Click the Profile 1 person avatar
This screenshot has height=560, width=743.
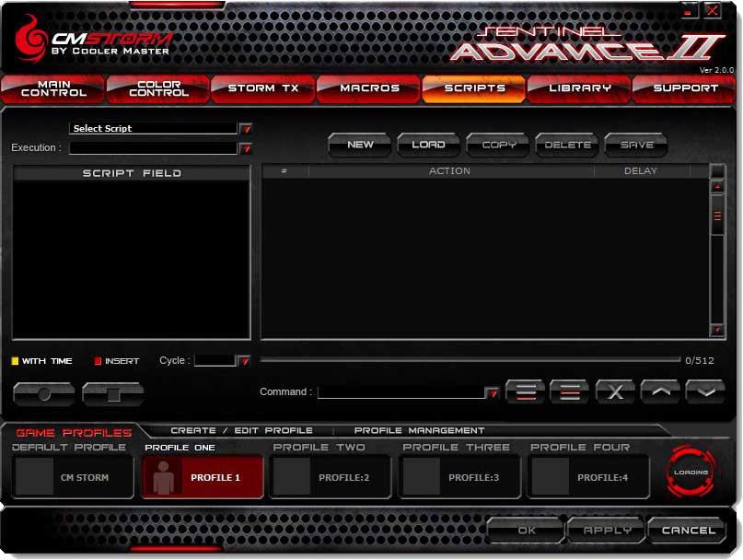coord(163,477)
